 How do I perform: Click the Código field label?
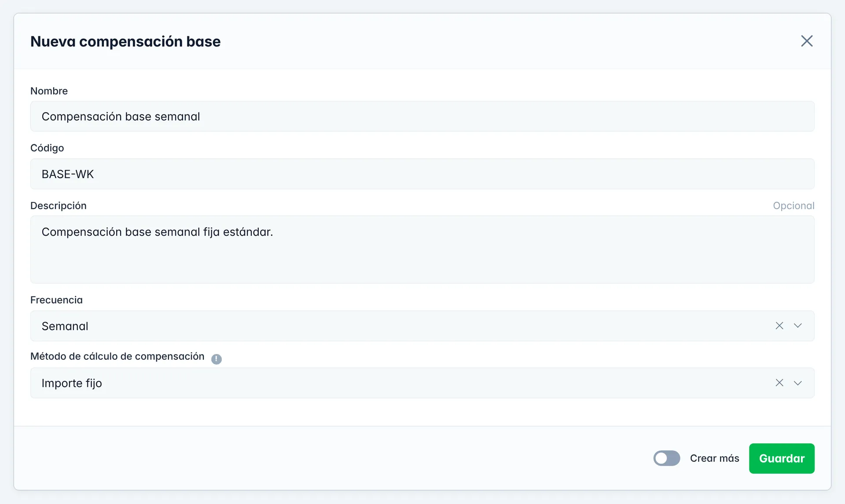point(47,148)
